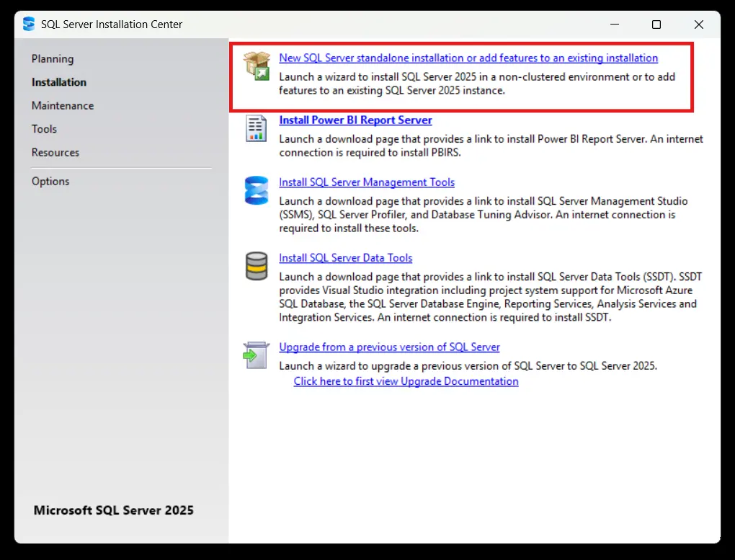Click the standalone installation box icon
Screen dimensions: 735x560
tap(257, 65)
